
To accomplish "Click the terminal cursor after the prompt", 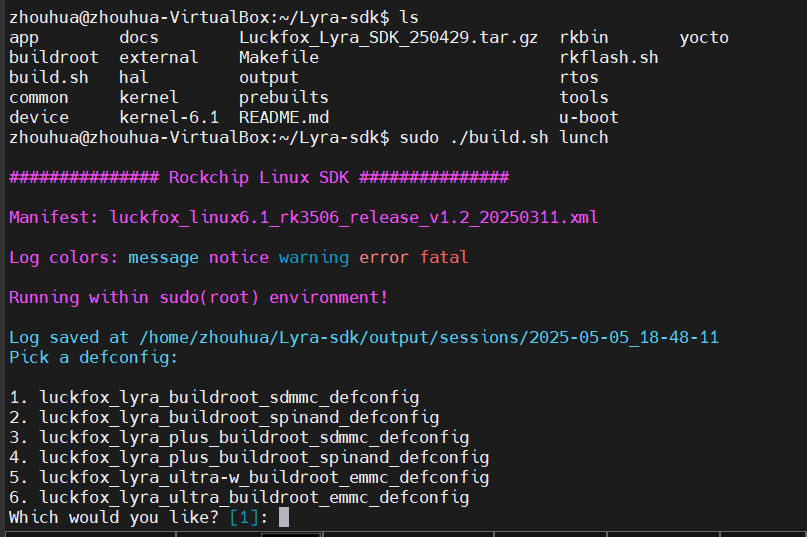I will tap(284, 517).
